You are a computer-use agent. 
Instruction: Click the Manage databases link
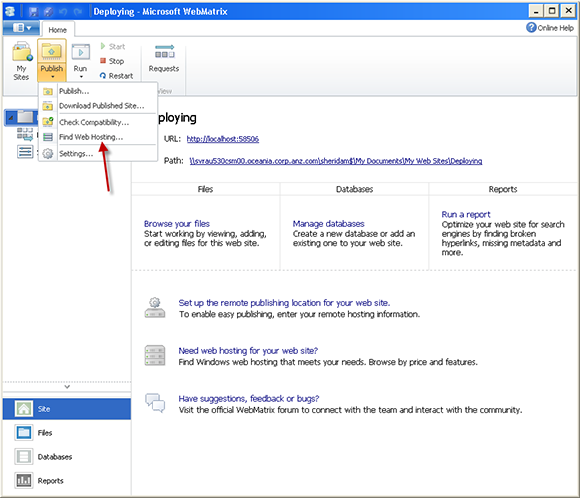click(x=328, y=223)
